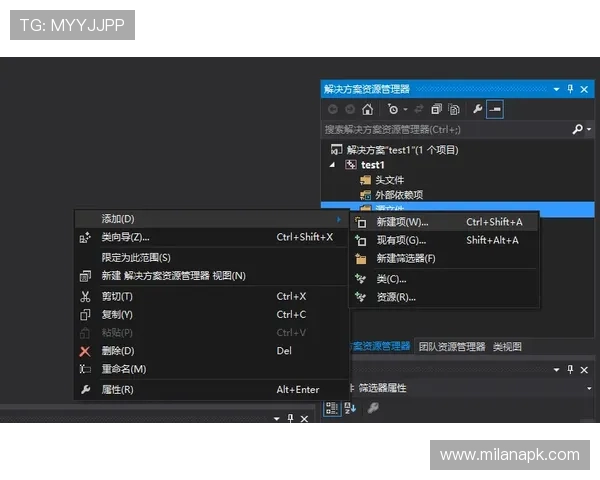Switch to the 团队资源管理器 tab

pos(452,347)
